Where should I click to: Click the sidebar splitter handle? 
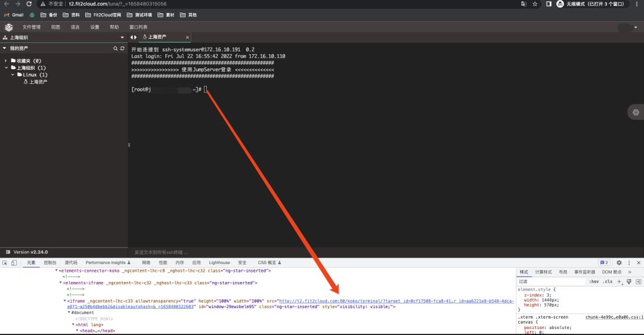coord(129,145)
